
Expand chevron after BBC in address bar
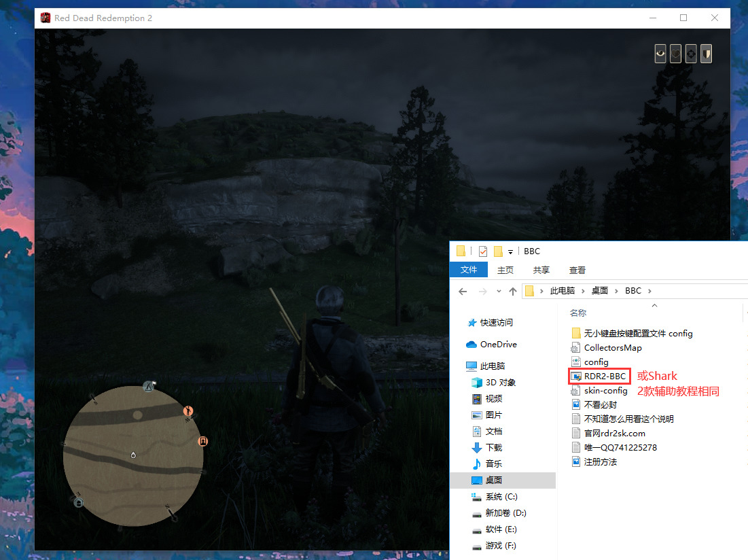click(x=649, y=291)
